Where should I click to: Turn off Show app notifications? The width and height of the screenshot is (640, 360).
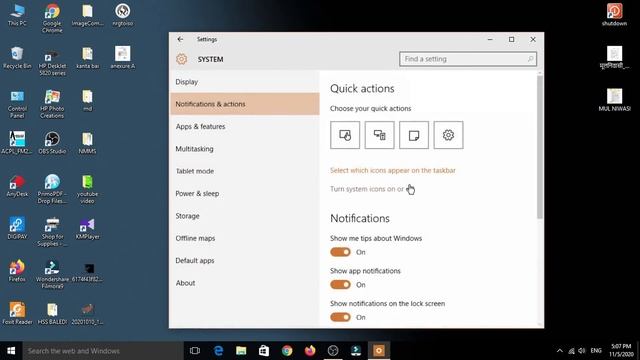[x=340, y=284]
